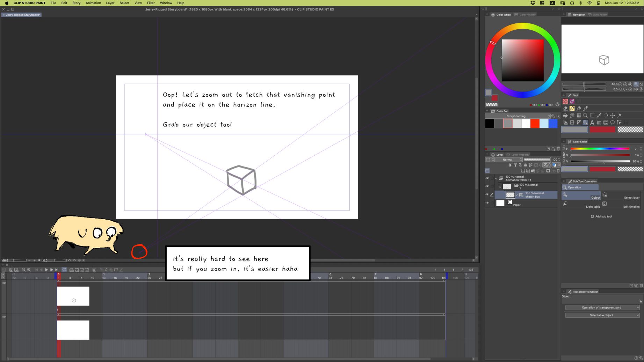Hide the Paper layer
This screenshot has height=362, width=644.
pos(487,203)
